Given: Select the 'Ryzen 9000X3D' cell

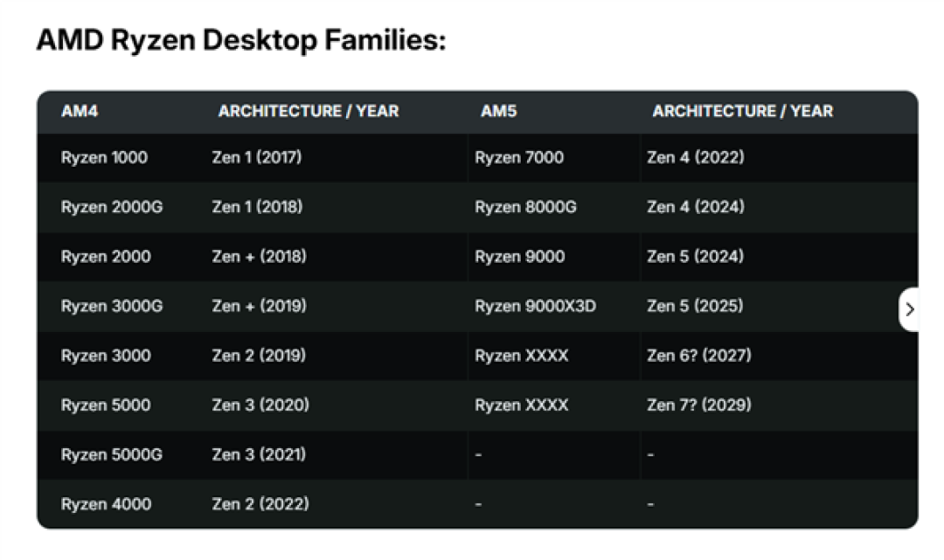Looking at the screenshot, I should coord(535,306).
